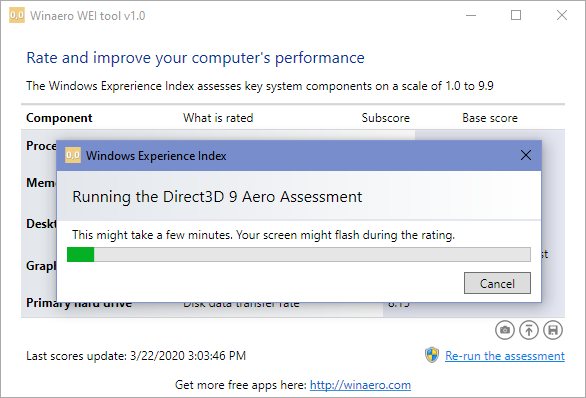This screenshot has height=398, width=586.
Task: Click the green assessment progress bar
Action: [299, 254]
